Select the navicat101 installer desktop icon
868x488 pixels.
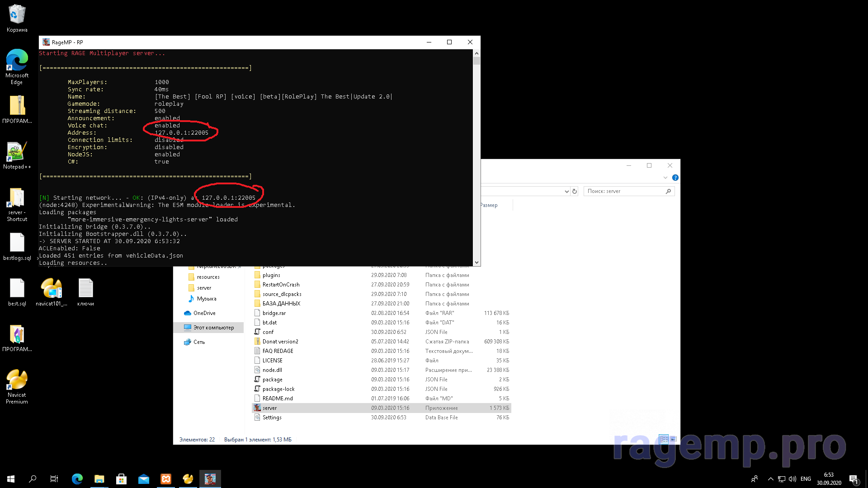point(51,292)
